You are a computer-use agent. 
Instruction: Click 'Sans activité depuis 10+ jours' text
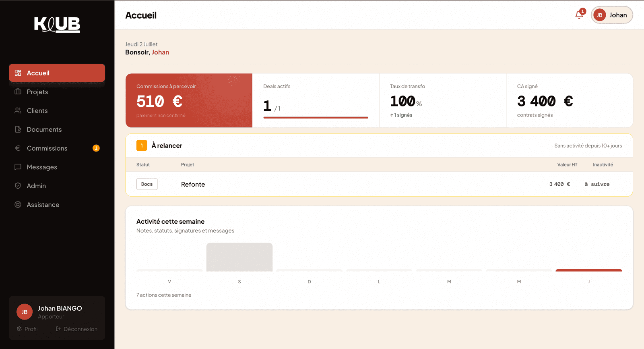coord(588,145)
